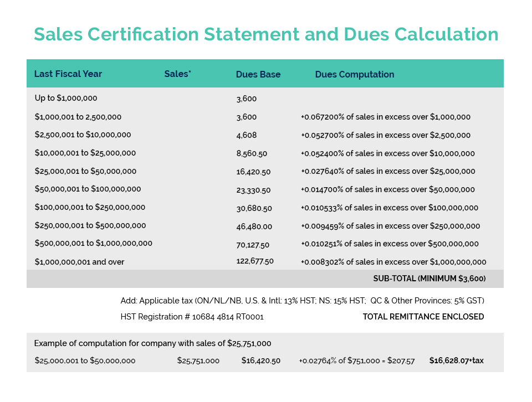Select the $10,000,001 to $25,000,000 range
The image size is (532, 402).
coord(85,153)
